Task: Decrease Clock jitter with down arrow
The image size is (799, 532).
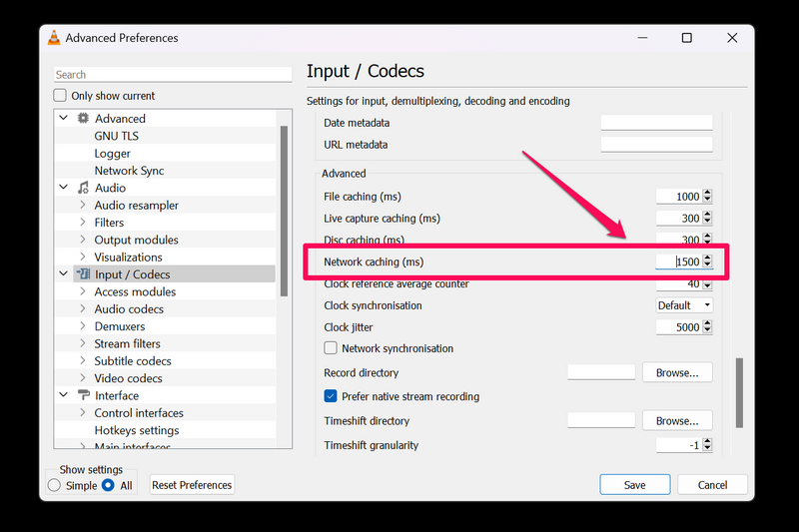Action: pyautogui.click(x=708, y=330)
